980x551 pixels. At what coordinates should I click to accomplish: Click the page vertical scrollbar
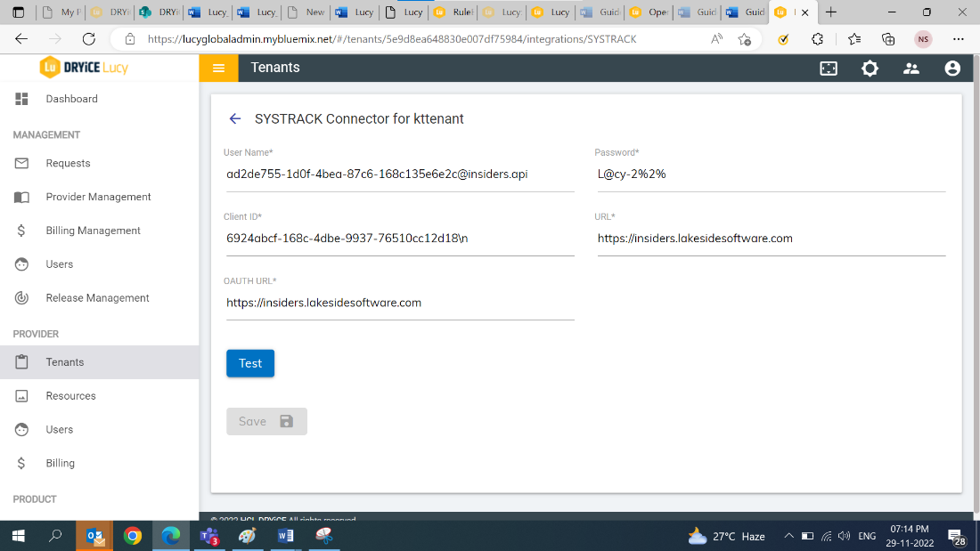[976, 286]
